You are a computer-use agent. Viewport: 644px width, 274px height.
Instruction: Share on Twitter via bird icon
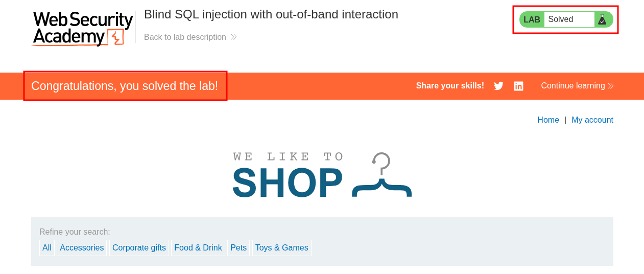click(x=498, y=86)
